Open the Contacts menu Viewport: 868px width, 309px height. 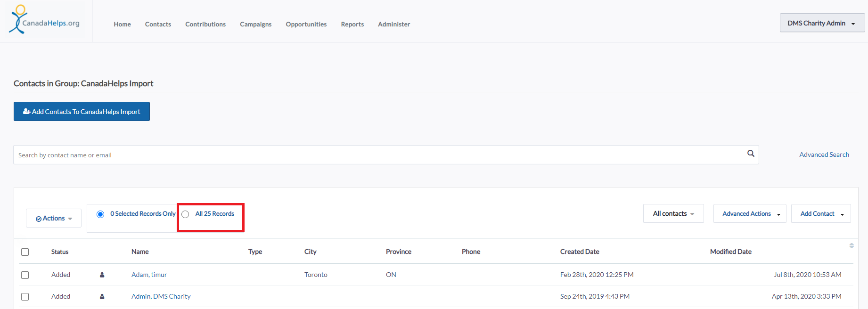point(158,24)
